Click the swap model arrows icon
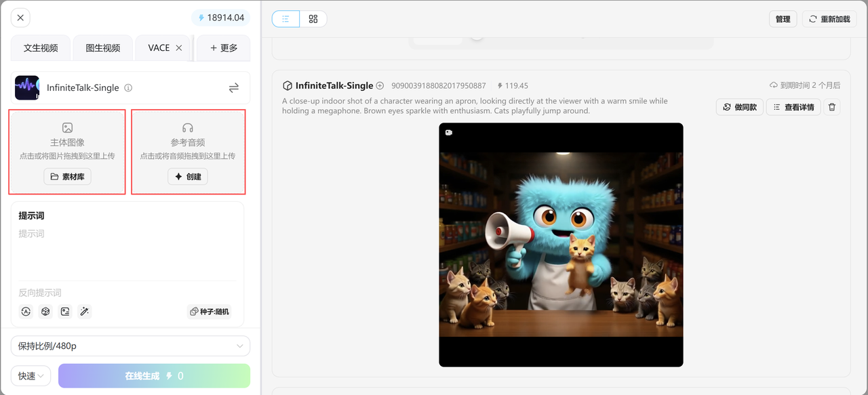868x395 pixels. [x=233, y=88]
